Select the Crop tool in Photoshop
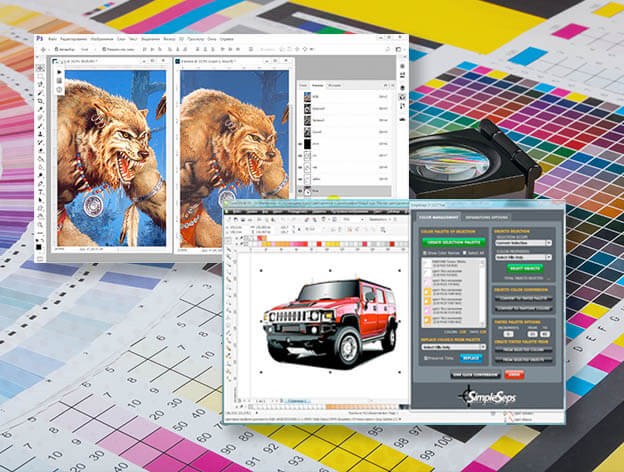The width and height of the screenshot is (624, 472). [40, 101]
